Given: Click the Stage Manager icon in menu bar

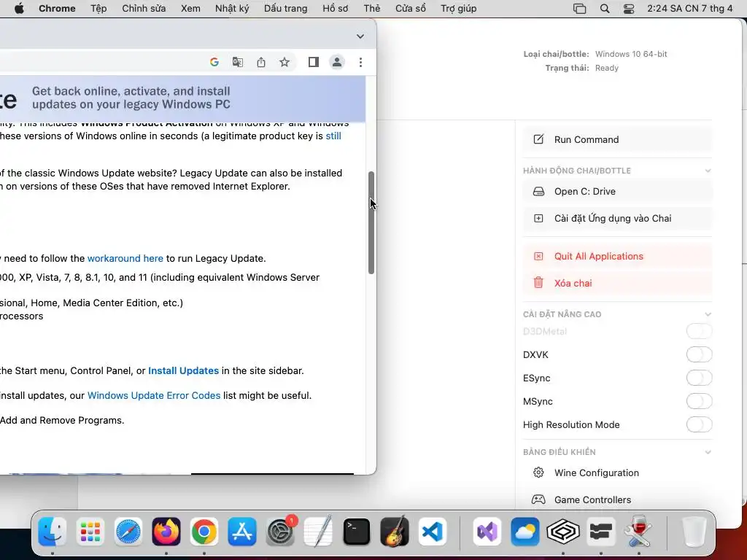Looking at the screenshot, I should click(579, 9).
